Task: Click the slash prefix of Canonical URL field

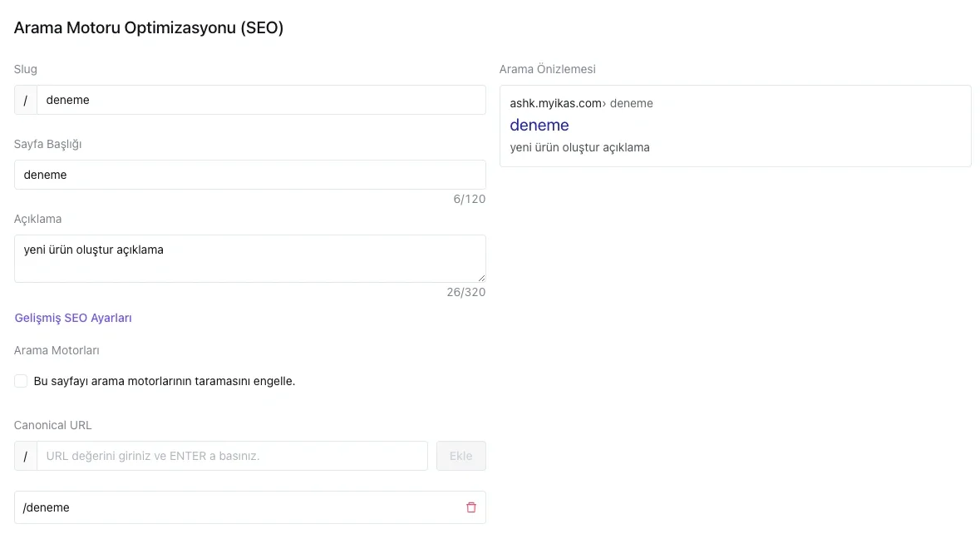Action: (x=26, y=457)
